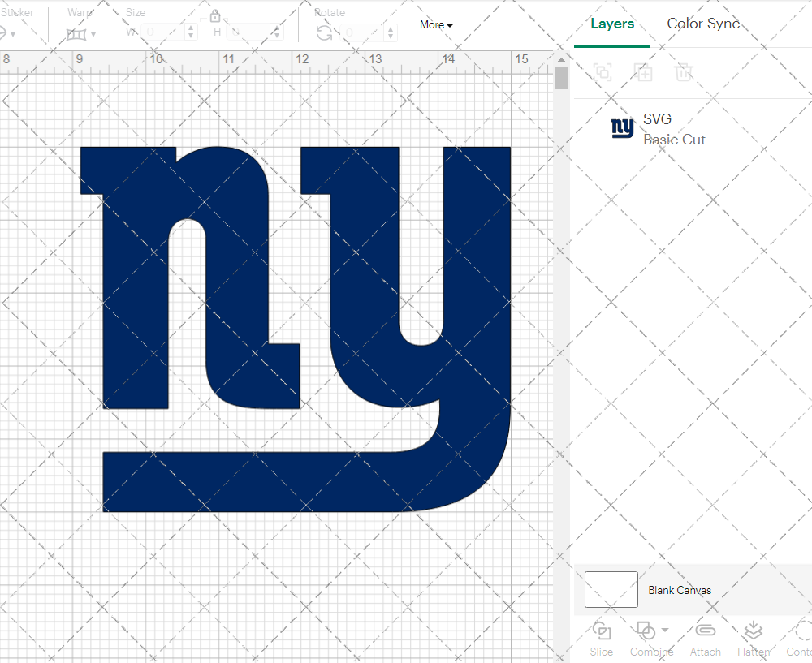This screenshot has width=812, height=663.
Task: Open the Warp options dropdown
Action: pos(93,35)
